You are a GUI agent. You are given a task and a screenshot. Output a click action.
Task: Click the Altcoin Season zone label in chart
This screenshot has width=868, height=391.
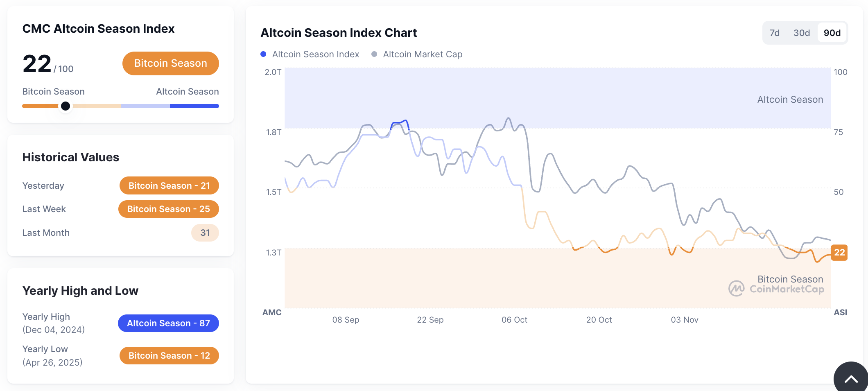pyautogui.click(x=790, y=99)
